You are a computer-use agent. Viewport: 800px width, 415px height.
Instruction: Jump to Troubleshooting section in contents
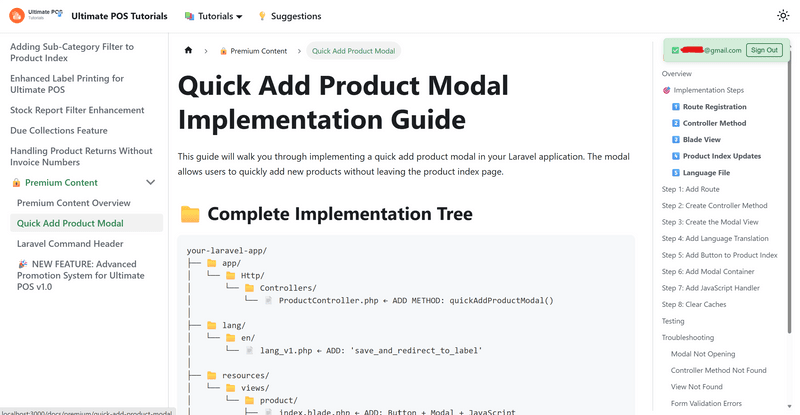click(x=688, y=338)
